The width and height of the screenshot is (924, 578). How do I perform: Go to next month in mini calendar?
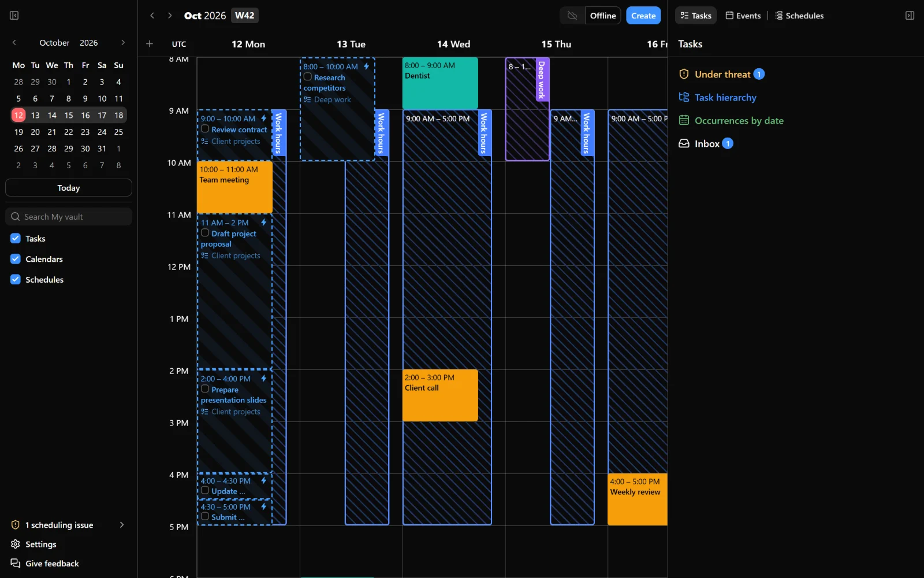tap(123, 43)
